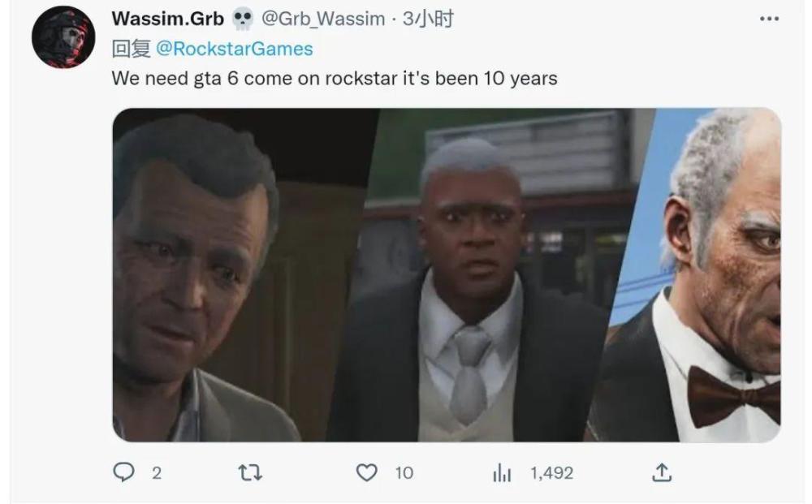Retweet this post using the arrows icon

(250, 472)
